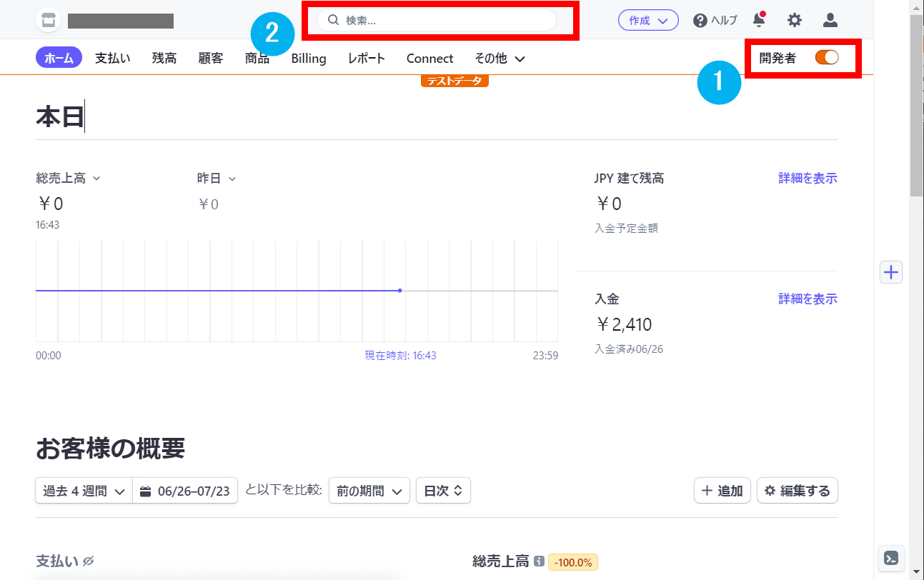Click the hidden-eye icon next to 支払い
The height and width of the screenshot is (580, 924).
89,561
